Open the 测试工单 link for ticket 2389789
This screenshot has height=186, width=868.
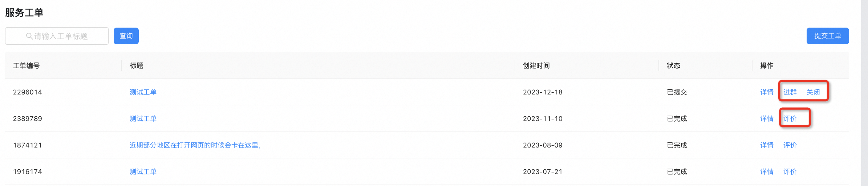143,119
